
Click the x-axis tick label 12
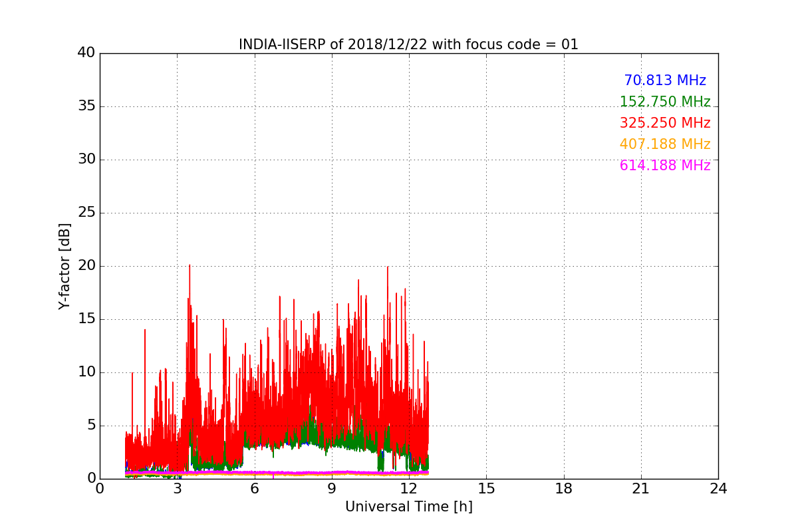(x=409, y=489)
